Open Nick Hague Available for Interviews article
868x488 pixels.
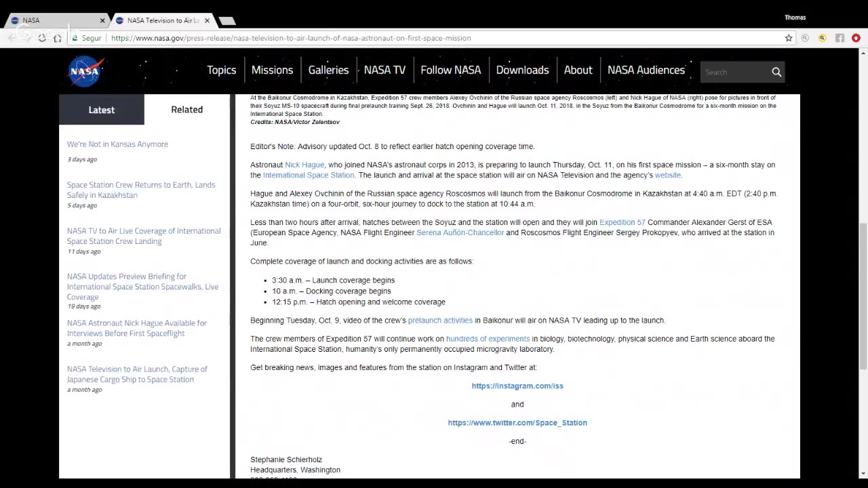pos(137,328)
